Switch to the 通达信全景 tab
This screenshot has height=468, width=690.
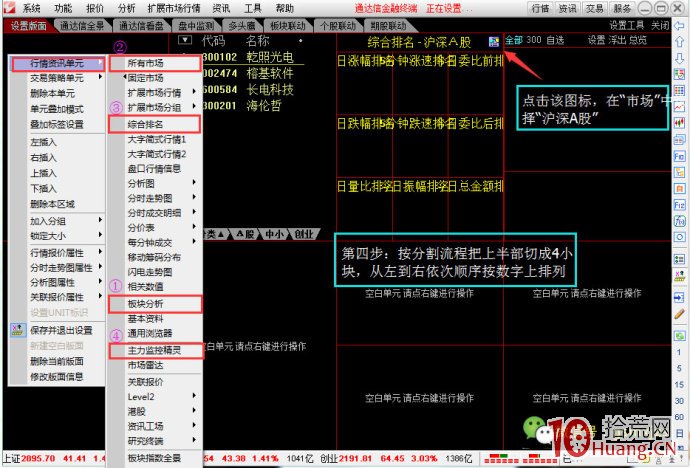click(83, 26)
